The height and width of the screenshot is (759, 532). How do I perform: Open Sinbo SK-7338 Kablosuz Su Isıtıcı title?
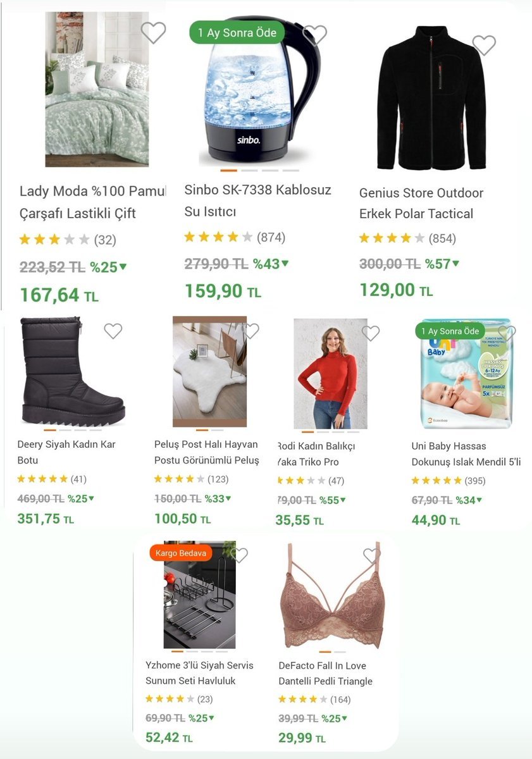[x=258, y=201]
